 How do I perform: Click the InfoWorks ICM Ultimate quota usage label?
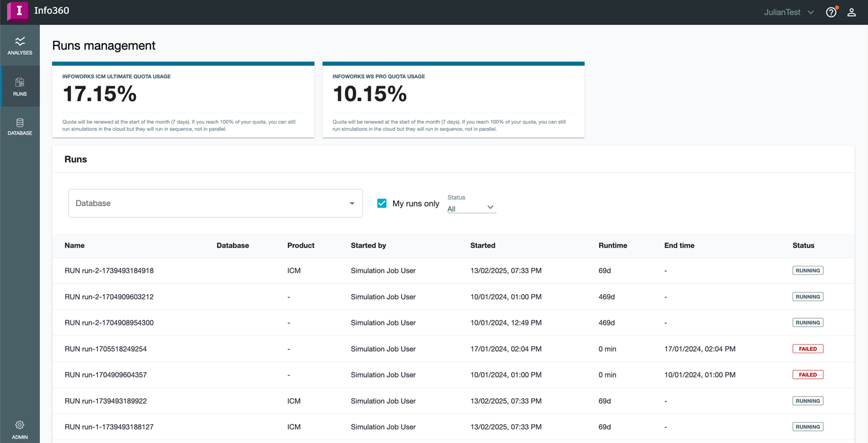pos(116,77)
